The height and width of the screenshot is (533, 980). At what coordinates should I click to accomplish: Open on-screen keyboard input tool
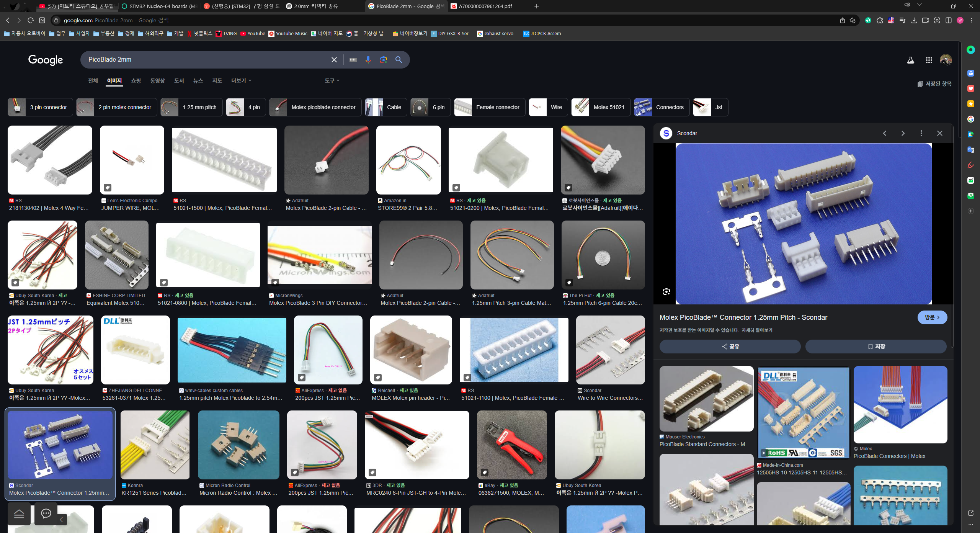[353, 60]
